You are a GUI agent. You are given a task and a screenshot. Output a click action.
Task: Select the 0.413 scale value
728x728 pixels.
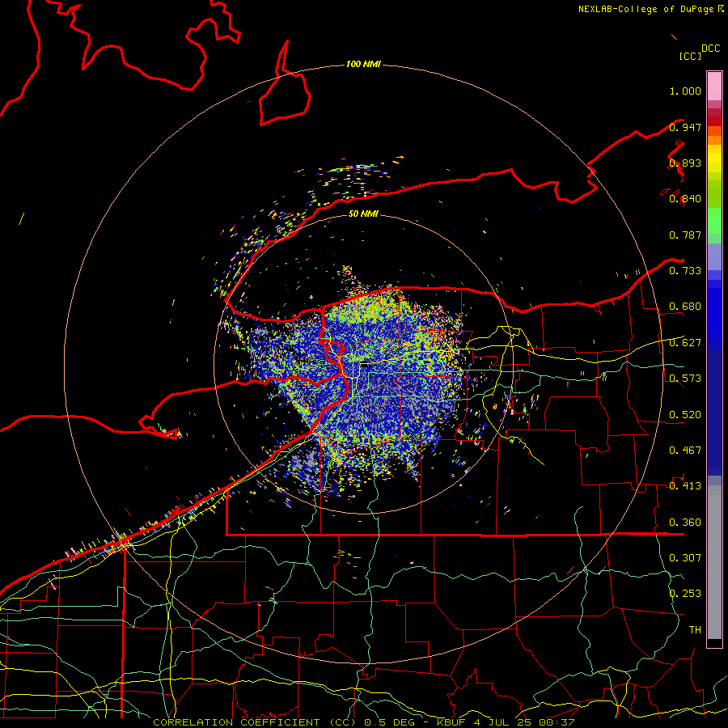pos(685,486)
